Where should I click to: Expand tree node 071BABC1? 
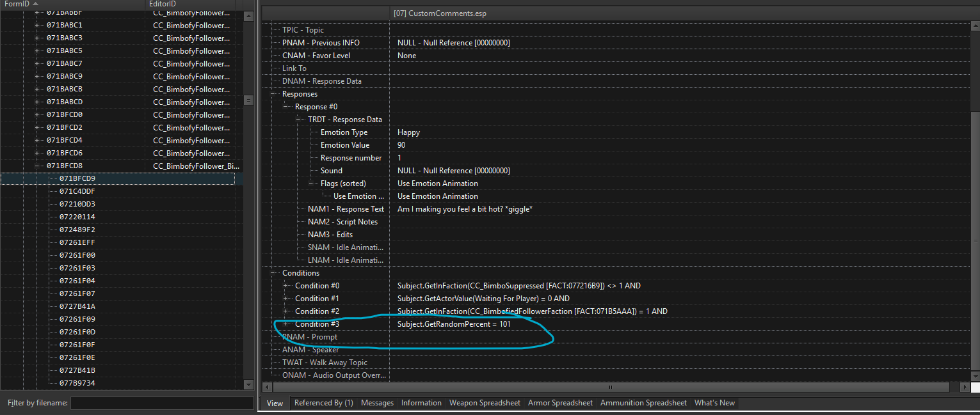(36, 25)
